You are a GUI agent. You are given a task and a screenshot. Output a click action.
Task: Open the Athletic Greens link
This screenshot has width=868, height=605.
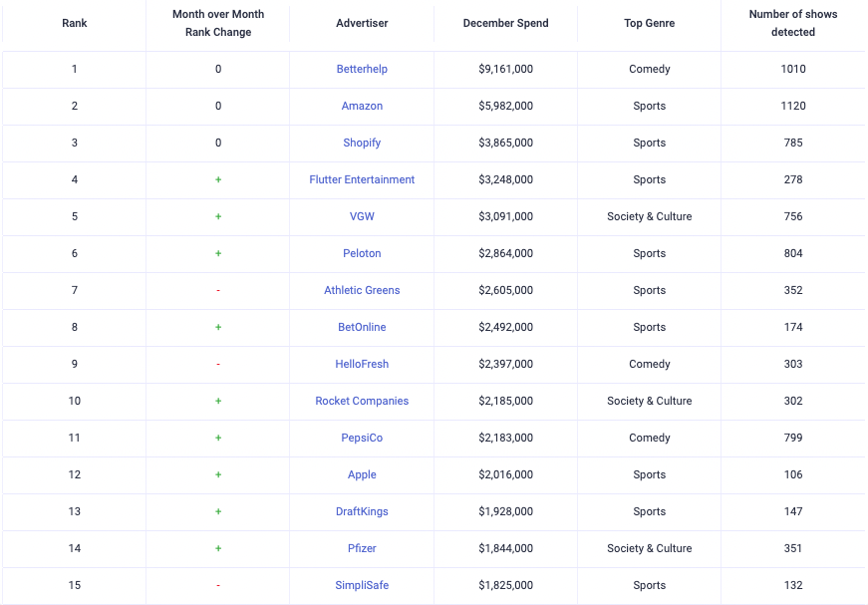(x=362, y=290)
